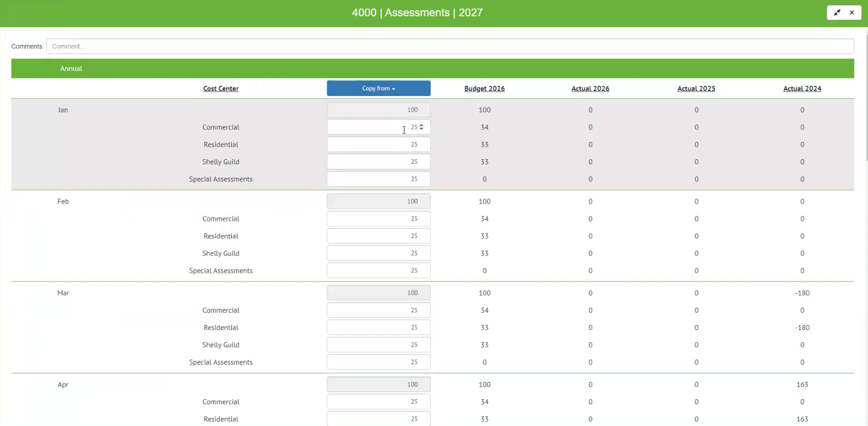Select the Apr month label

pos(63,384)
